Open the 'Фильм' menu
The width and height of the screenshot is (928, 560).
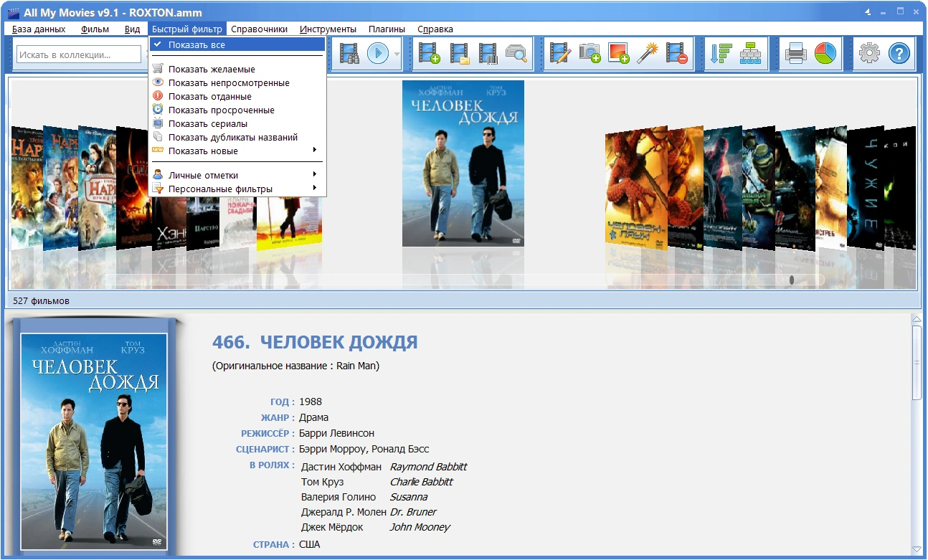95,29
